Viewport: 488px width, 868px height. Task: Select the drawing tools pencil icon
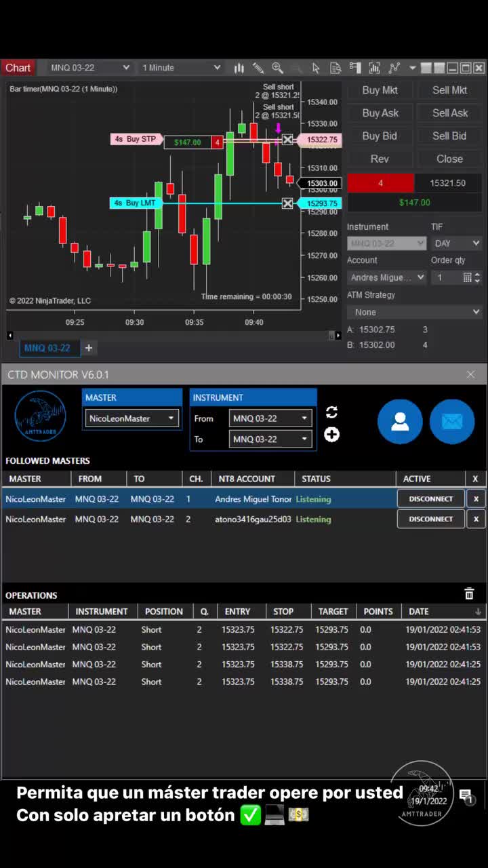click(258, 68)
